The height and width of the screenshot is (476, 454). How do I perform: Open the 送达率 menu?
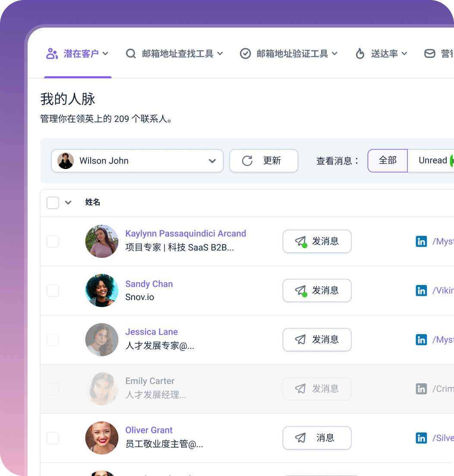click(x=381, y=54)
